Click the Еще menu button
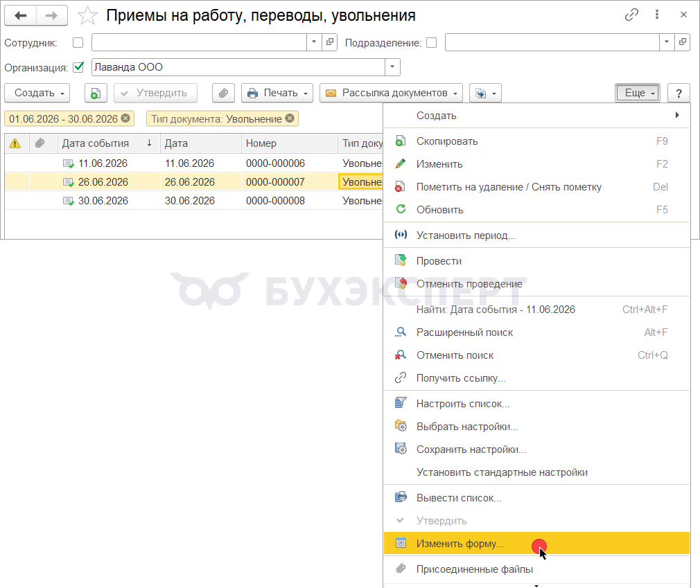This screenshot has height=588, width=700. (x=638, y=93)
